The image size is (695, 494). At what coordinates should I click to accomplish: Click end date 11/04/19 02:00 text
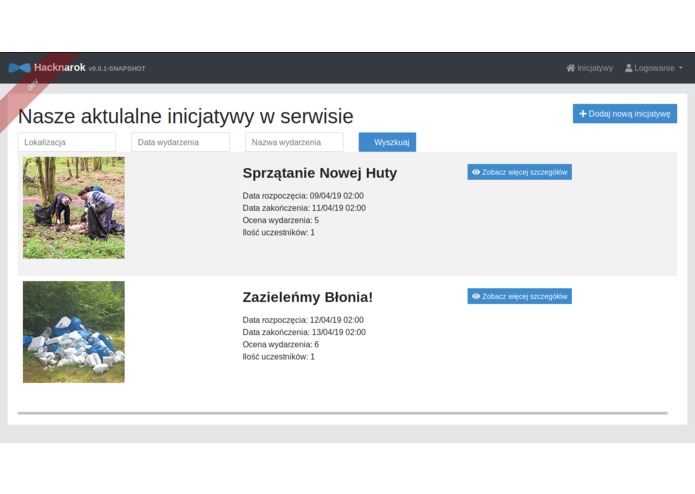coord(304,208)
